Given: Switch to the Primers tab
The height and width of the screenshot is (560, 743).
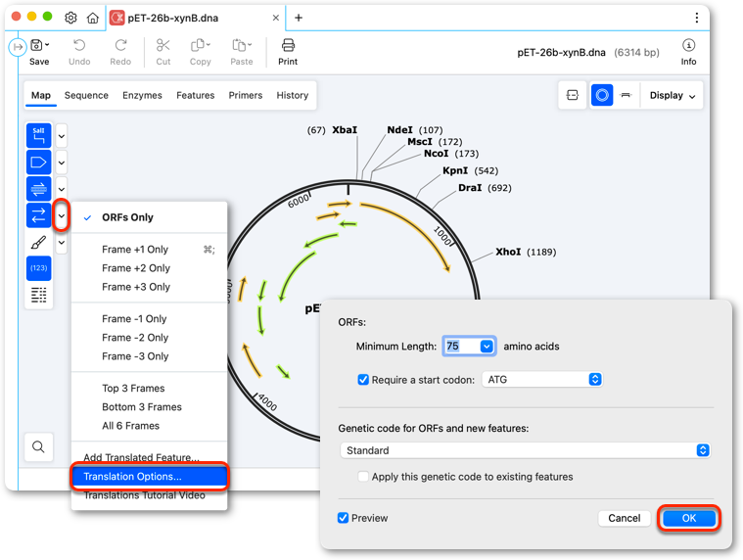Looking at the screenshot, I should coord(246,95).
